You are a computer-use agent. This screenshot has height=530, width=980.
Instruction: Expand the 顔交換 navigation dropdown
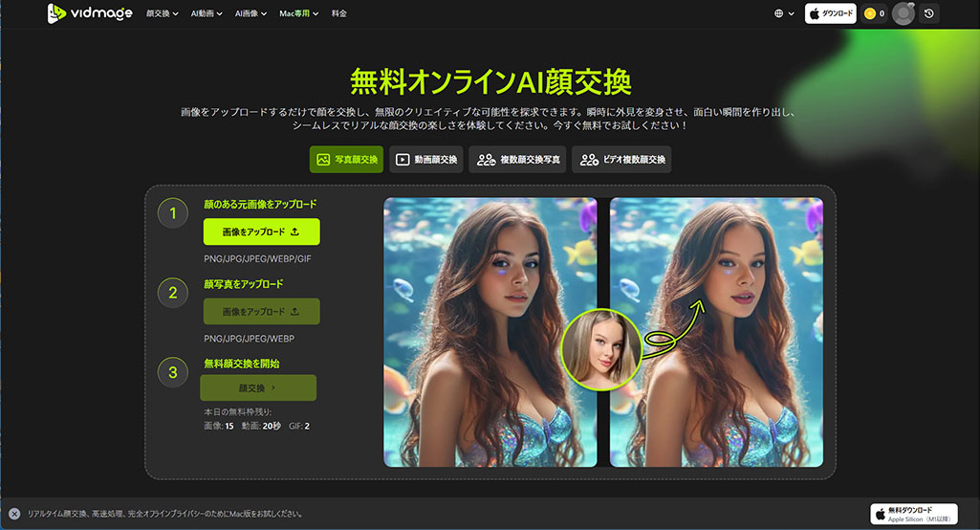(163, 14)
